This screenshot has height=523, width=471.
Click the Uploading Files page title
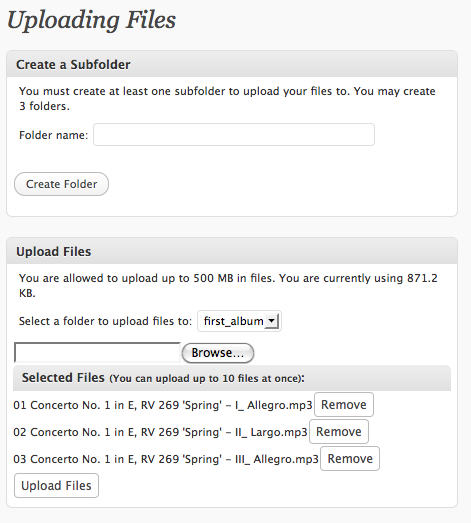click(91, 21)
